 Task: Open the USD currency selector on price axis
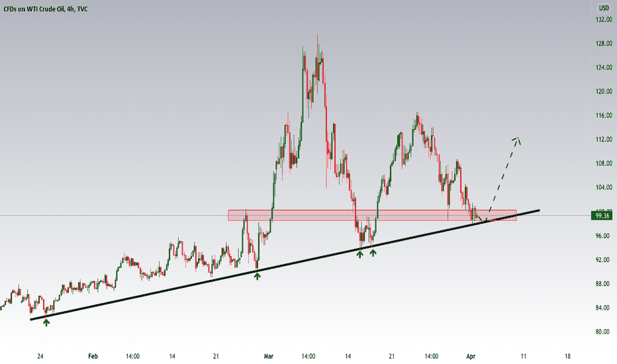[x=604, y=8]
